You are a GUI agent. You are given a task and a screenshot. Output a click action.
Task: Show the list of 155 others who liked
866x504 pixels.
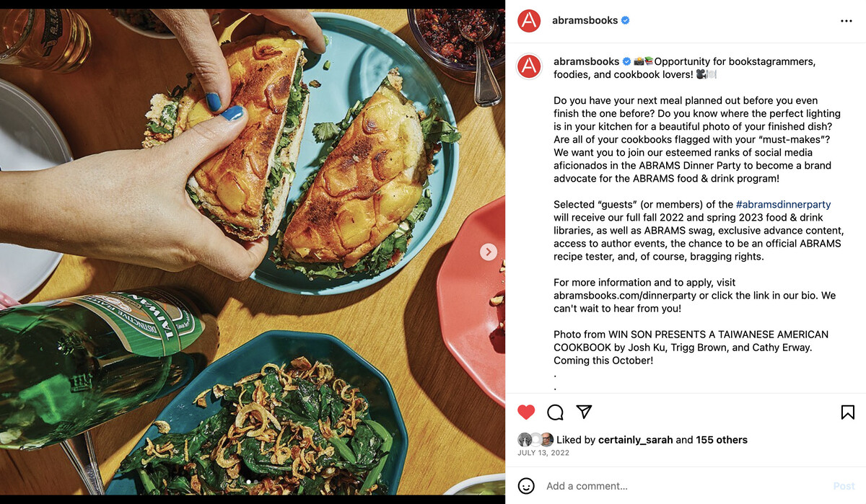tap(722, 440)
